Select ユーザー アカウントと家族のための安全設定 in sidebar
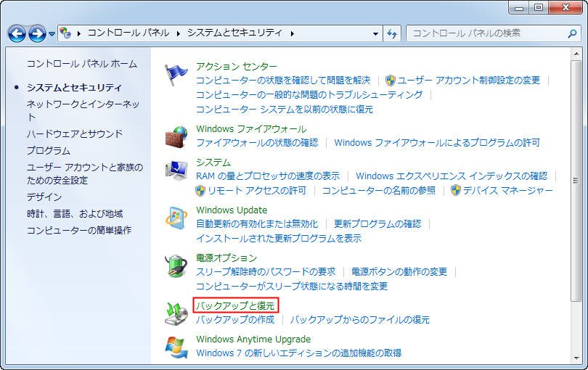 [85, 173]
